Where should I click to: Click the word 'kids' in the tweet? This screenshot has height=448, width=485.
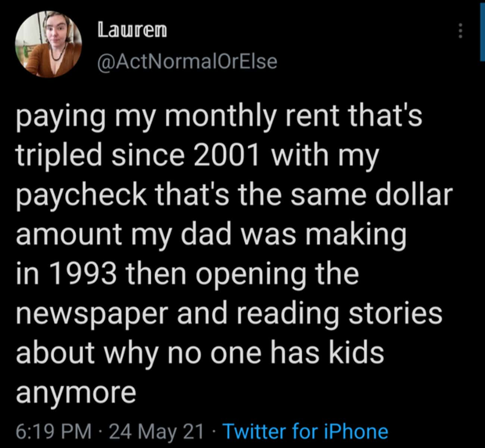356,352
